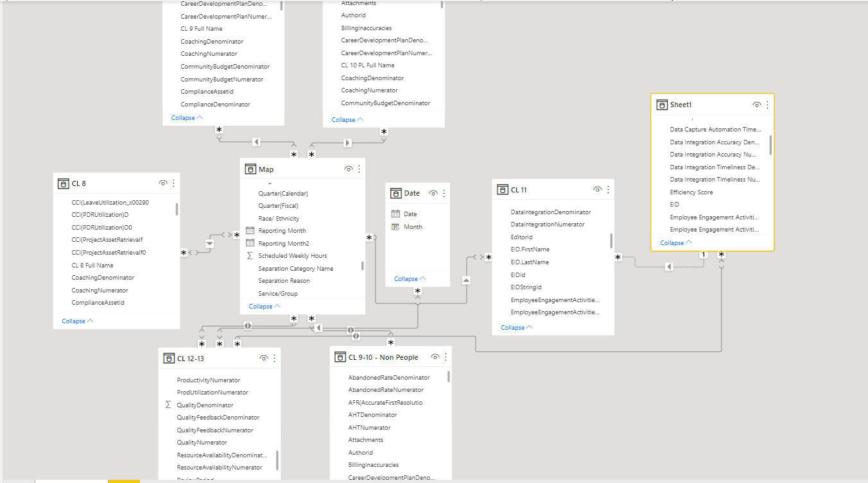Viewport: 868px width, 483px height.
Task: Collapse the CL 11 table
Action: [517, 328]
